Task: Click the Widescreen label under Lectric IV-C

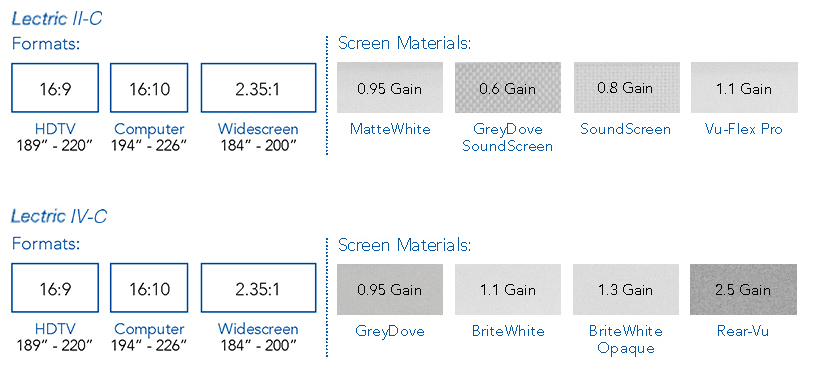Action: (x=258, y=329)
